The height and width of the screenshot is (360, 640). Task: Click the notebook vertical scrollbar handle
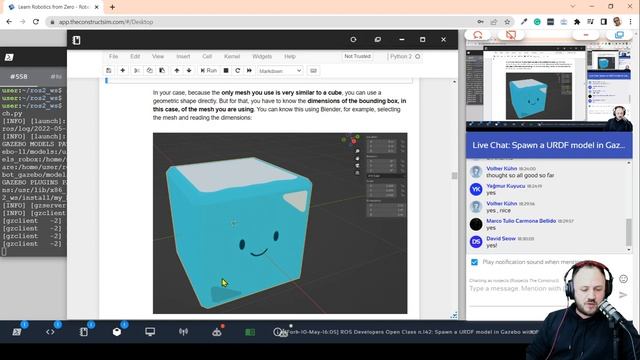454,176
